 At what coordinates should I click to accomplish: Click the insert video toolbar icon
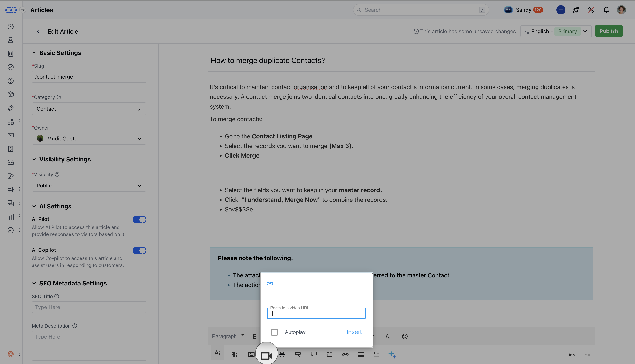(x=266, y=355)
